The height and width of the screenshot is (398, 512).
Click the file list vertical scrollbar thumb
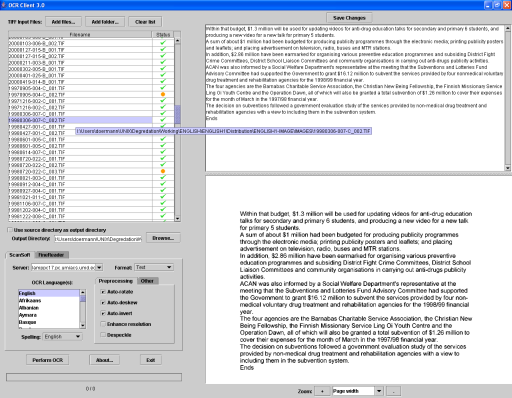coord(178,114)
